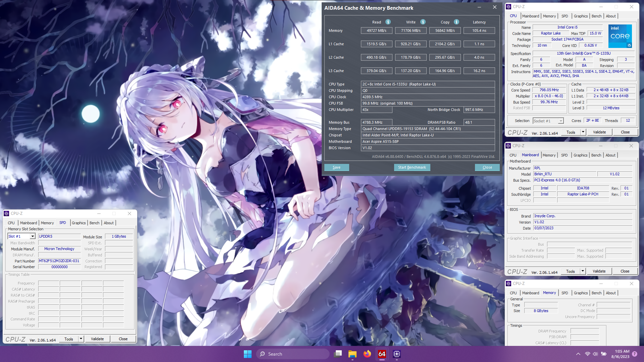Click Core Speed 798.05 MHz value
644x362 pixels.
pos(549,90)
